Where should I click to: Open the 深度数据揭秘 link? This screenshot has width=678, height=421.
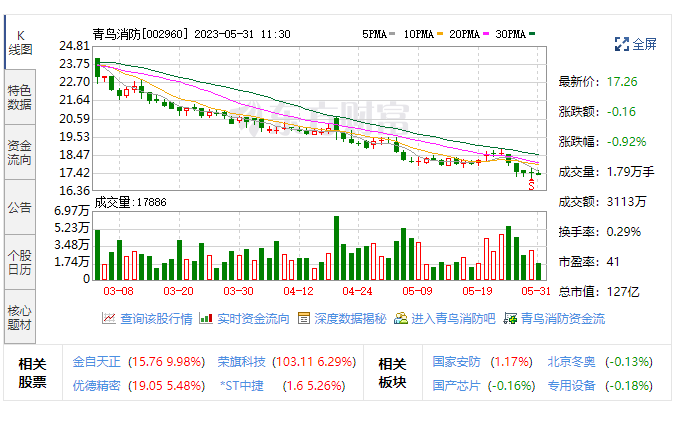350,319
